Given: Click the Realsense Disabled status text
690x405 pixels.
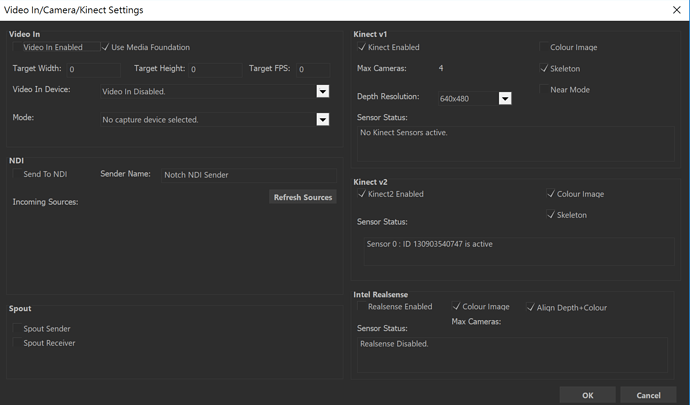Looking at the screenshot, I should click(394, 344).
